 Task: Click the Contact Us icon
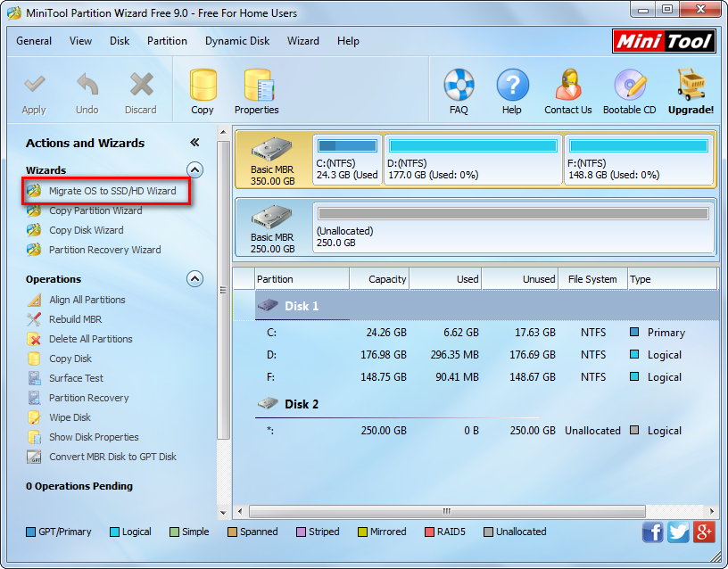point(568,85)
